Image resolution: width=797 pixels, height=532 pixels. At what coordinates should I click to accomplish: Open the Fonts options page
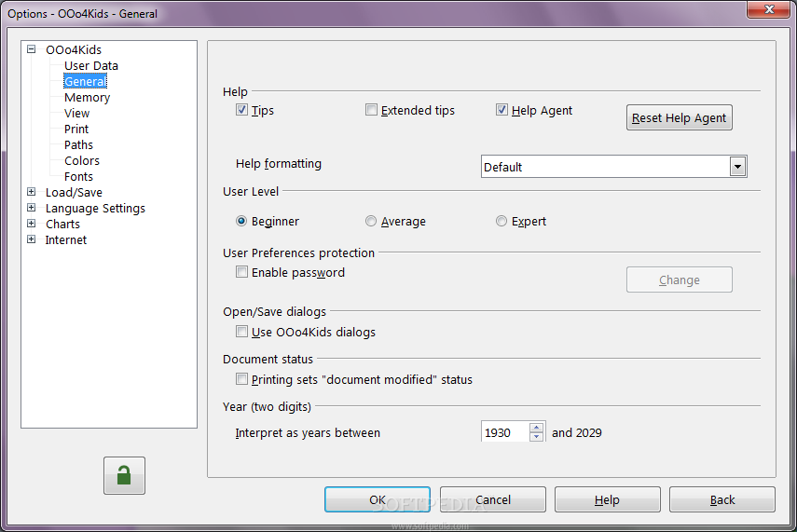[78, 176]
